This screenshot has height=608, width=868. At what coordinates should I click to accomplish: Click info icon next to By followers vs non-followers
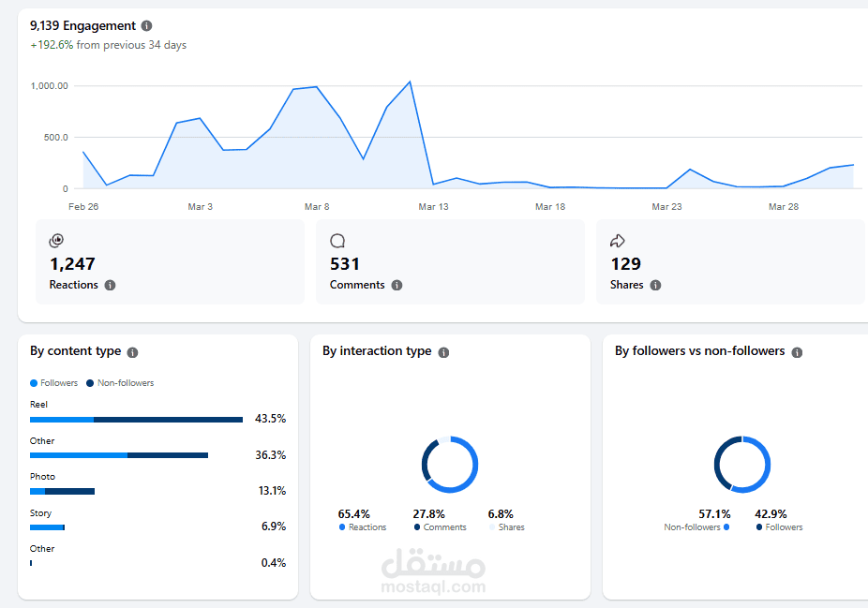[797, 352]
